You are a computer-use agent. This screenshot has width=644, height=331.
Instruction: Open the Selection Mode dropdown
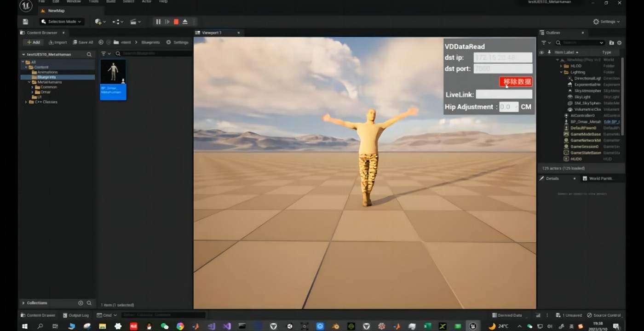(61, 22)
